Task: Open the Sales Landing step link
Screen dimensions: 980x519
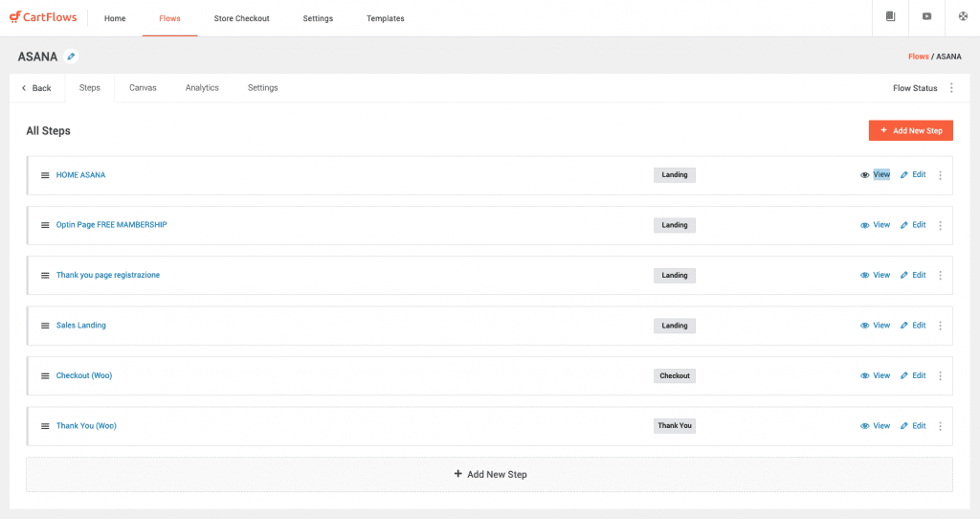Action: click(x=81, y=326)
